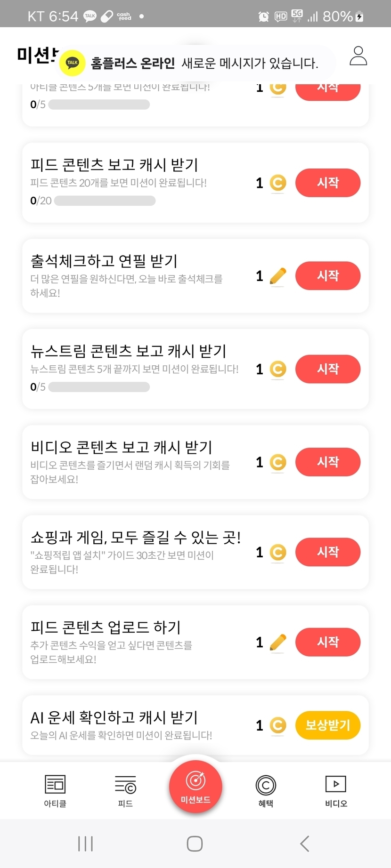Screen dimensions: 391x868
Task: Start the 비디오 콘텐츠 보고 캐시 받기 mission
Action: 327,462
